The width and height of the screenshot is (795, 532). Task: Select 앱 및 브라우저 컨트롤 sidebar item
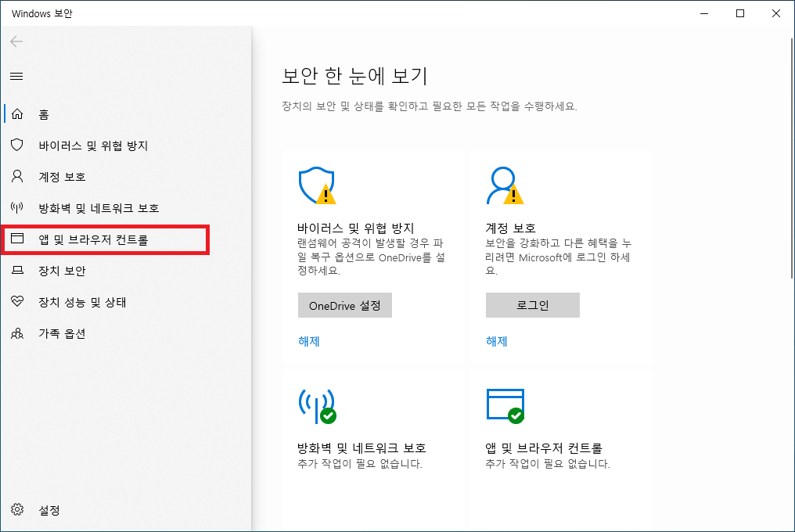(126, 239)
